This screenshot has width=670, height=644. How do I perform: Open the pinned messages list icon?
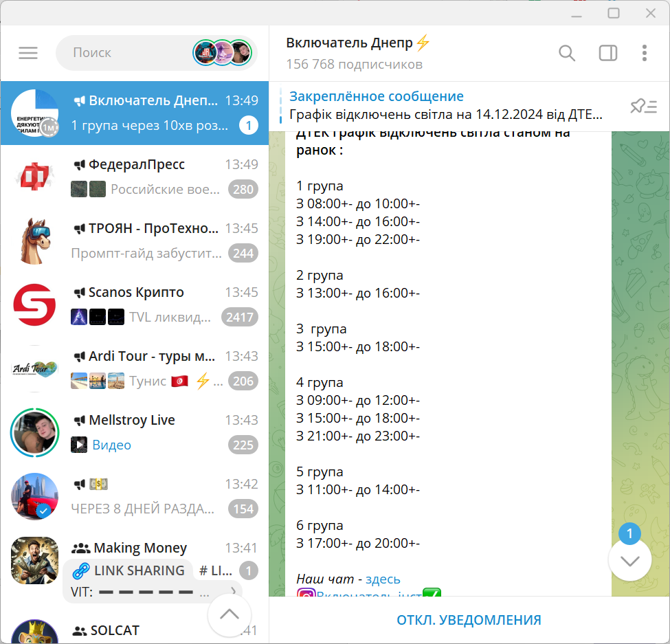(x=643, y=106)
